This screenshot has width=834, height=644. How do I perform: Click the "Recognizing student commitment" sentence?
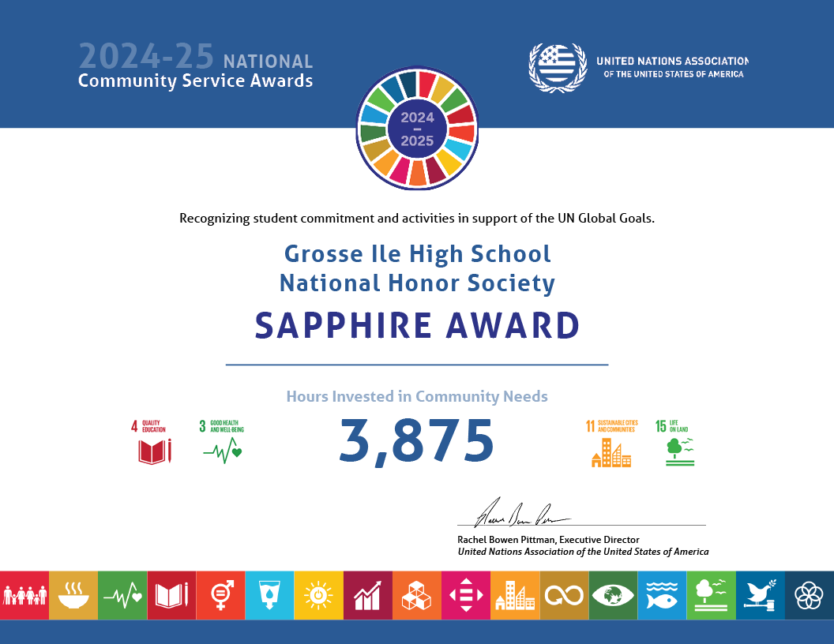pyautogui.click(x=417, y=219)
